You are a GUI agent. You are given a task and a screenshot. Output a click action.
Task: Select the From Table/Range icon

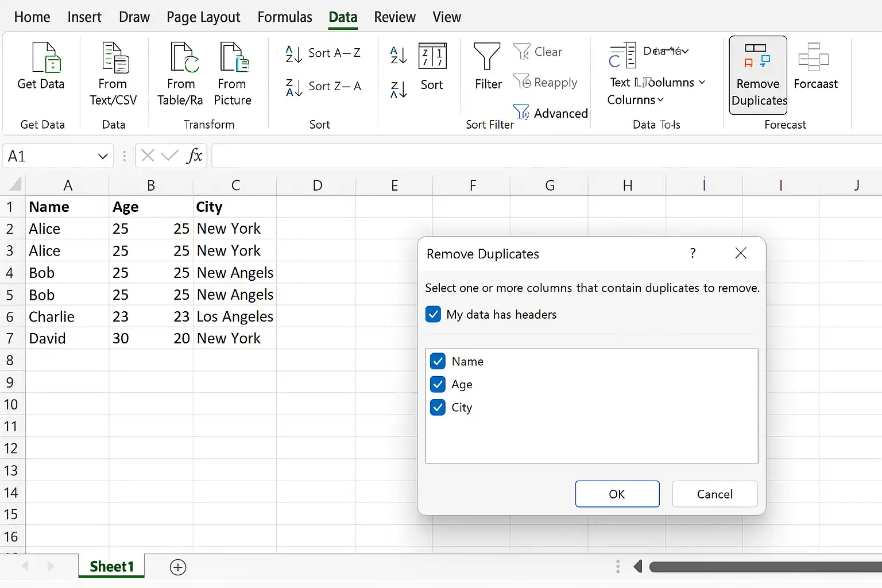[x=183, y=58]
